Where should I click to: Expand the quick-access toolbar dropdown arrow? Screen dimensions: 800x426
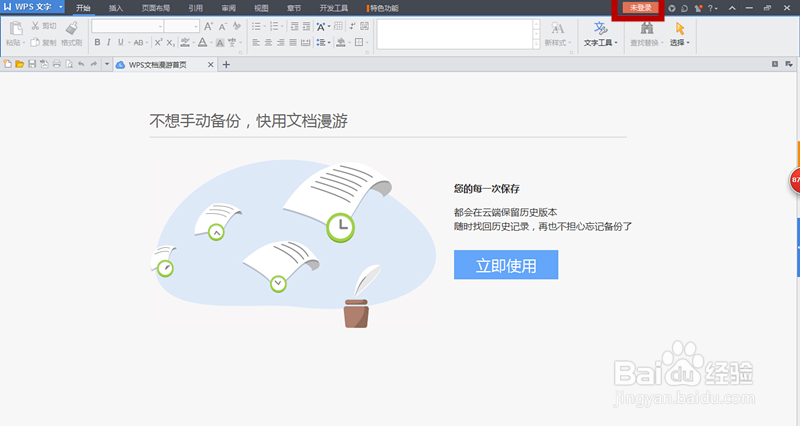107,64
